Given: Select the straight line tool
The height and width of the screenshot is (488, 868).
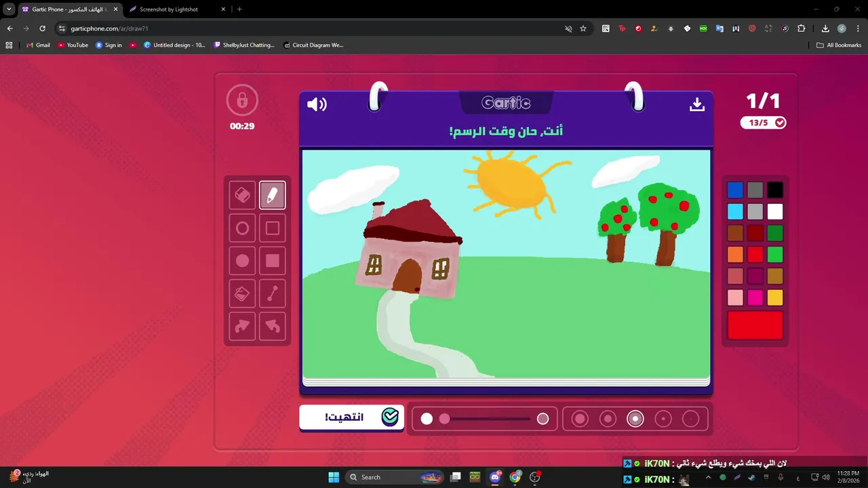Looking at the screenshot, I should [x=272, y=293].
